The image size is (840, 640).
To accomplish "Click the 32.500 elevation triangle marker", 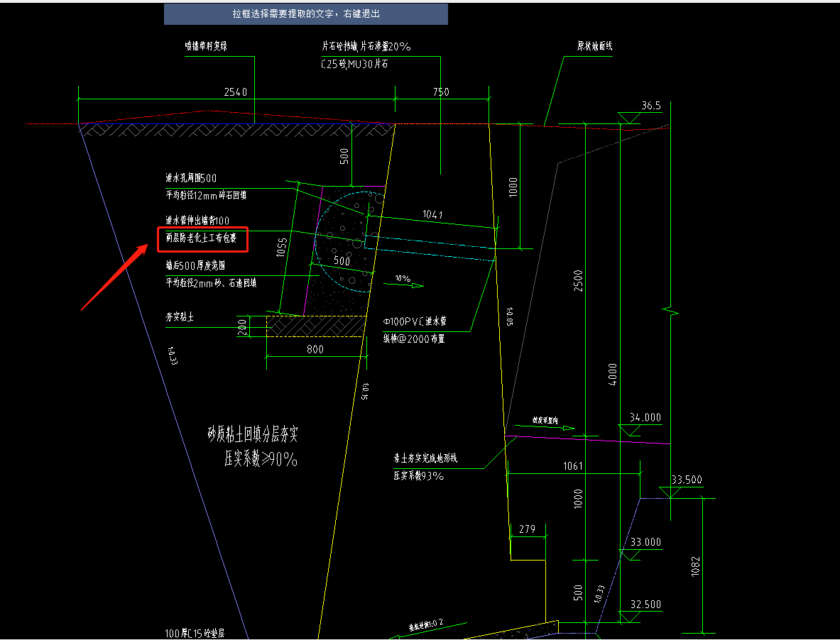I will tap(630, 617).
